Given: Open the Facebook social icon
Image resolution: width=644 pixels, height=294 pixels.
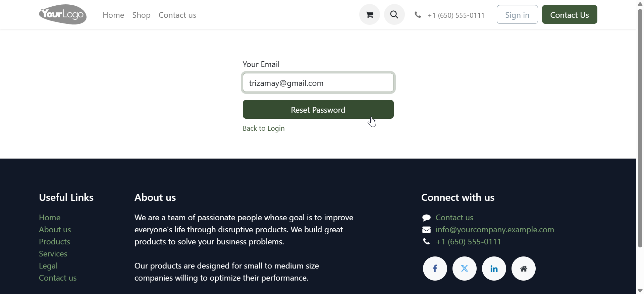Looking at the screenshot, I should (435, 268).
